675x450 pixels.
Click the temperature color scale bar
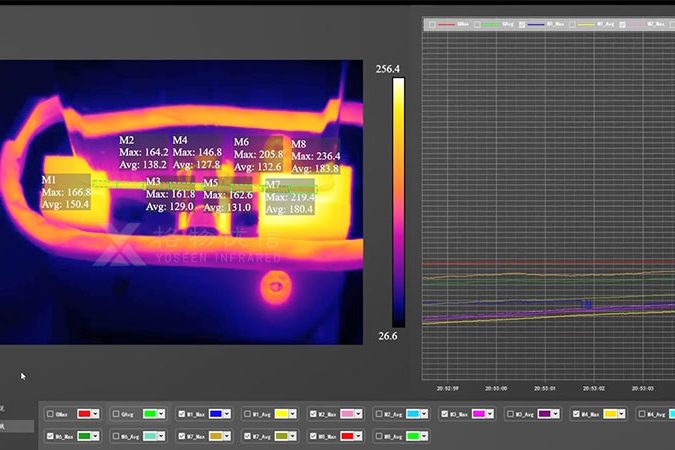click(398, 202)
